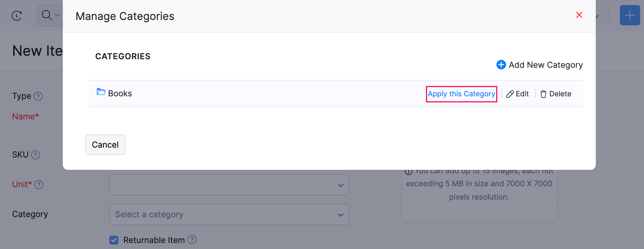Click the Add New Category link
Image resolution: width=644 pixels, height=249 pixels.
546,65
